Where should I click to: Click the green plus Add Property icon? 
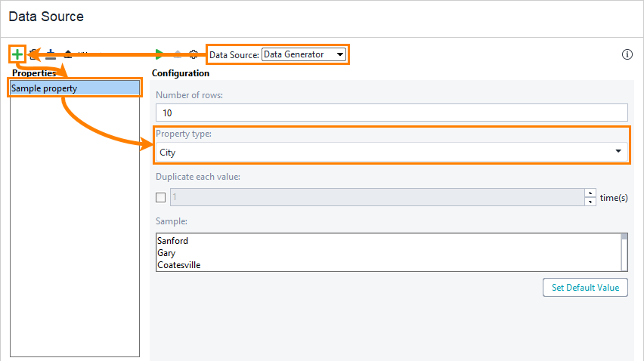pos(17,54)
